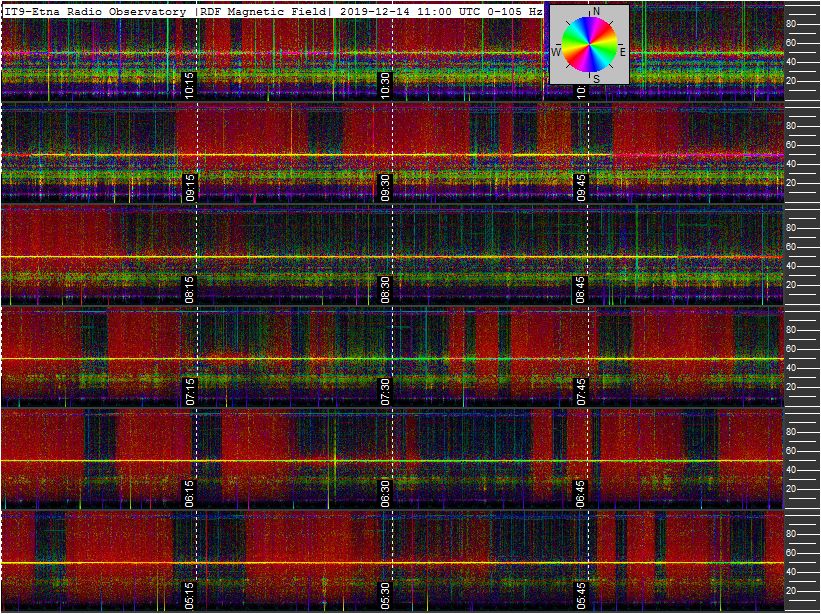Click the W letter on the compass
The image size is (821, 614).
(x=556, y=52)
